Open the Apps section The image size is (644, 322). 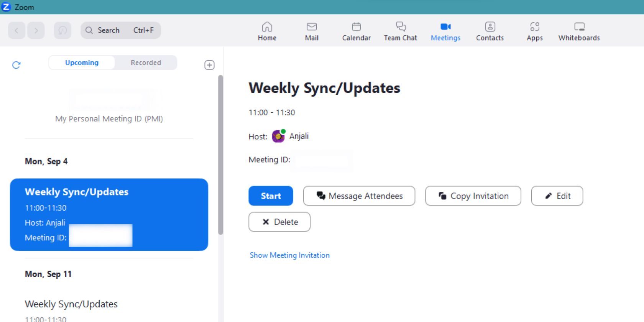[535, 31]
